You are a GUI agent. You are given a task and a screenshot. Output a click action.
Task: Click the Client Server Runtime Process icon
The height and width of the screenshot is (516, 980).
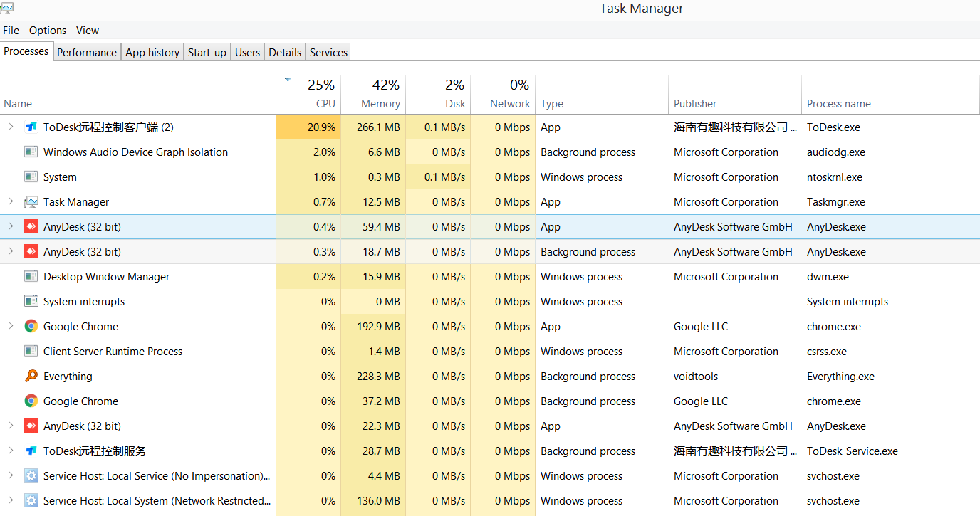[x=31, y=352]
